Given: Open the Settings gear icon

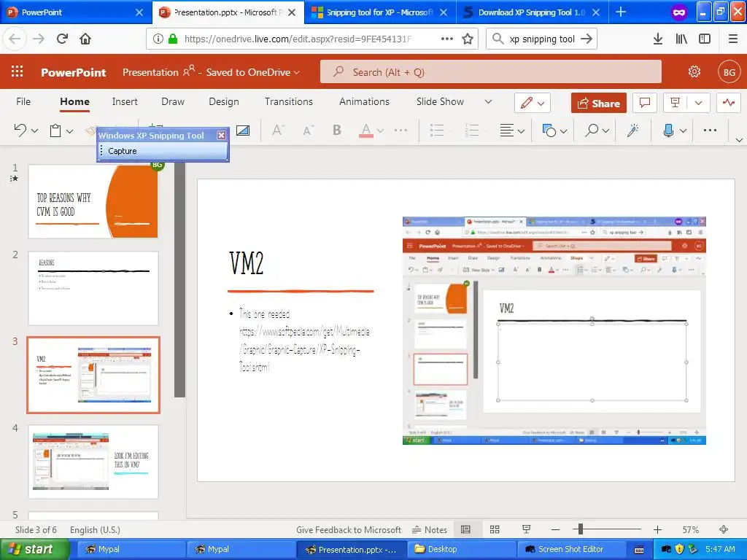Looking at the screenshot, I should [x=694, y=72].
